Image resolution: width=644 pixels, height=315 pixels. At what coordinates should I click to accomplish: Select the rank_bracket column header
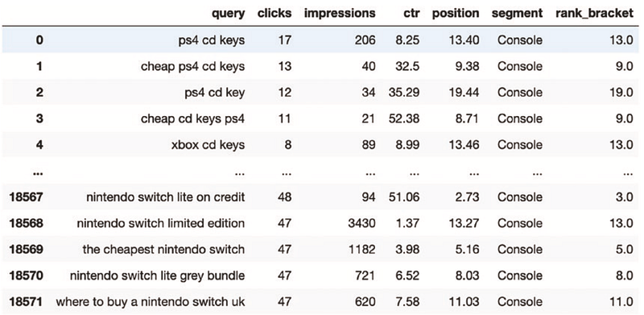[x=594, y=14]
